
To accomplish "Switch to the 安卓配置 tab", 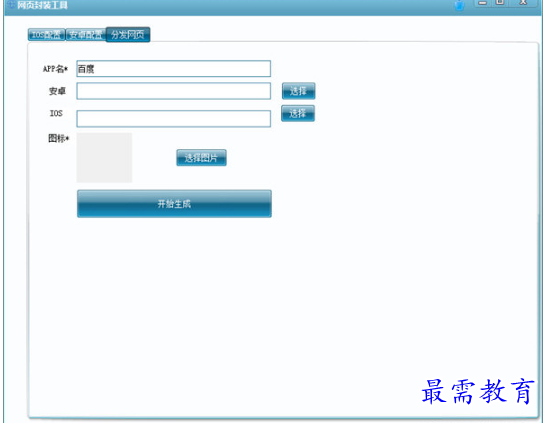I will pyautogui.click(x=86, y=35).
